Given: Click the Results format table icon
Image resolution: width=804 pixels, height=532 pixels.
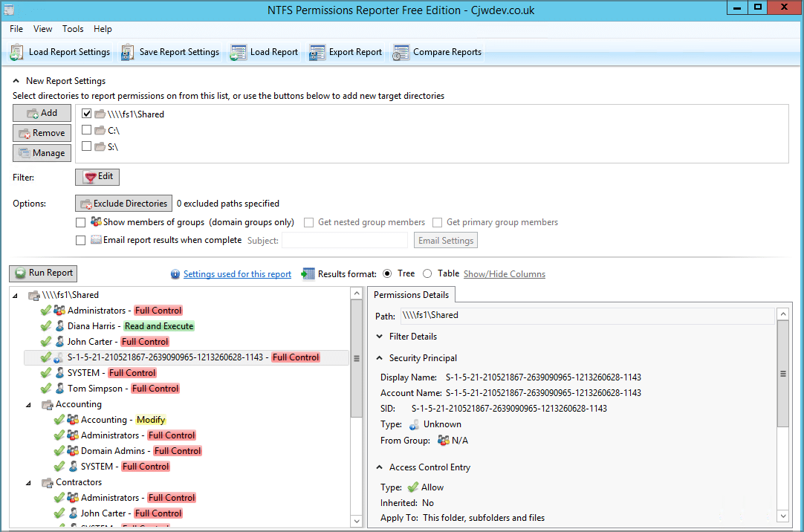Looking at the screenshot, I should pos(308,273).
